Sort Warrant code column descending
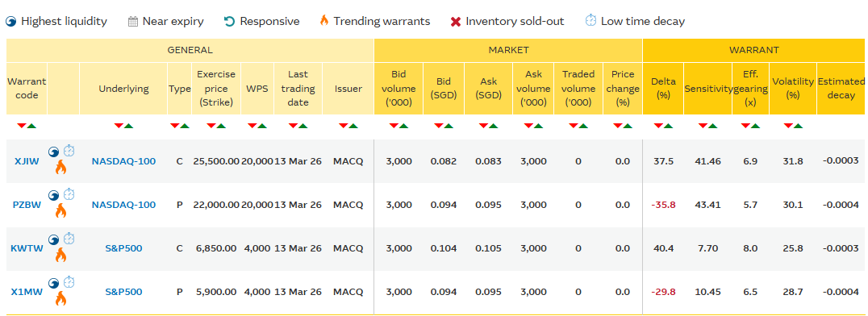This screenshot has height=316, width=868. pos(22,126)
